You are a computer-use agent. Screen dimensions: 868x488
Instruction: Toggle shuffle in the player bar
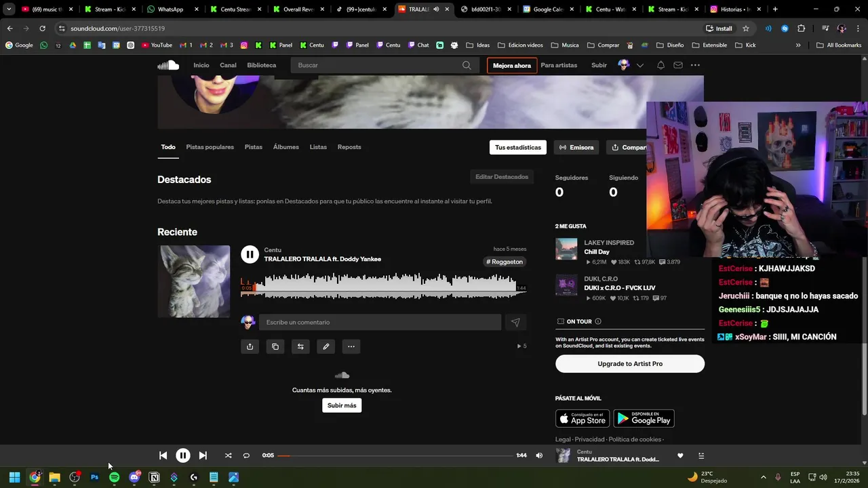228,455
